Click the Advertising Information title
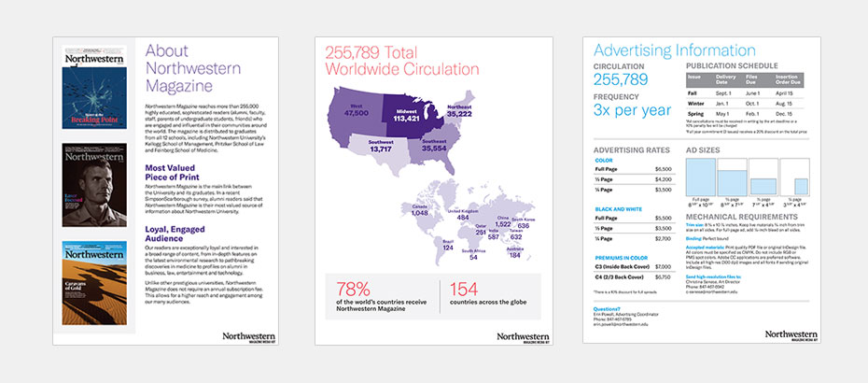The width and height of the screenshot is (868, 383). 674,50
